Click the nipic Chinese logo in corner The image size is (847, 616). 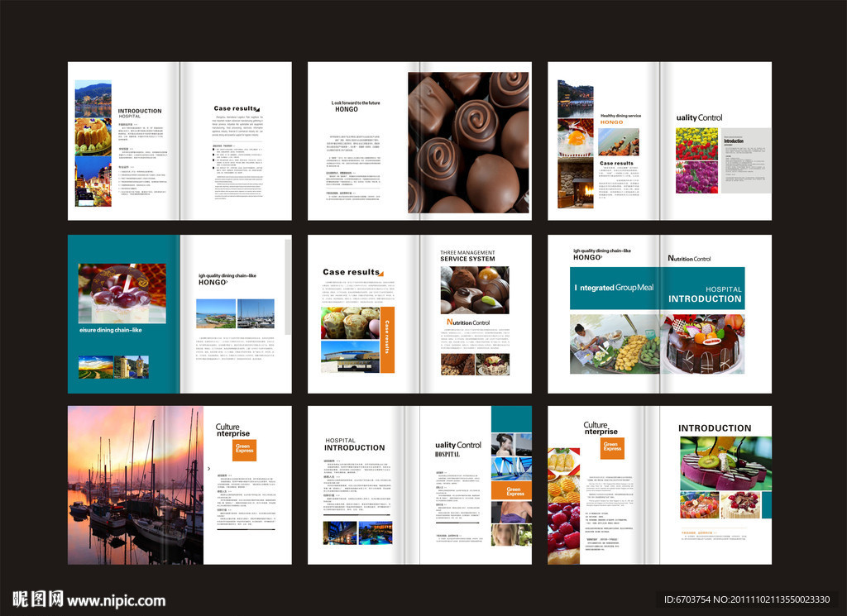coord(37,599)
